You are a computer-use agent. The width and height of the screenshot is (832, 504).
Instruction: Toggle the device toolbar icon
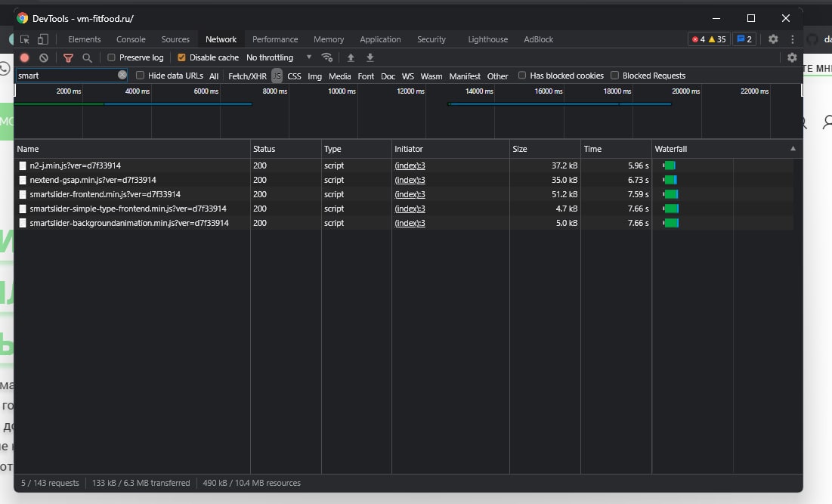43,39
